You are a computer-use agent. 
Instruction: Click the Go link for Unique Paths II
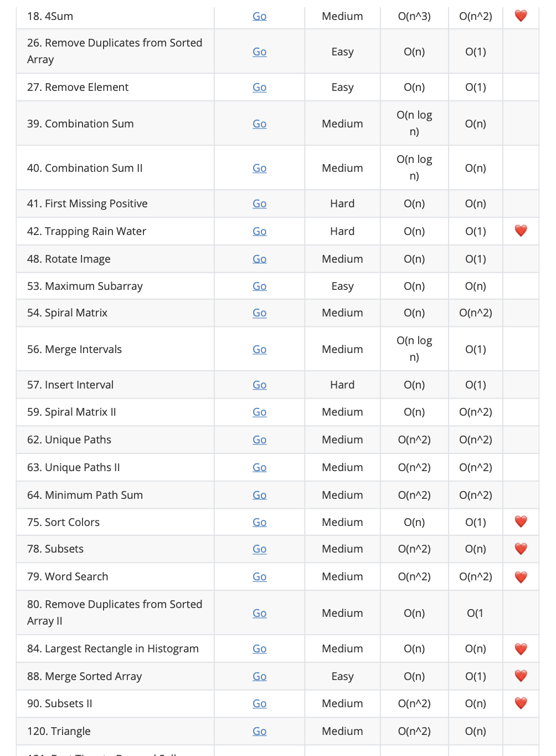pyautogui.click(x=259, y=468)
